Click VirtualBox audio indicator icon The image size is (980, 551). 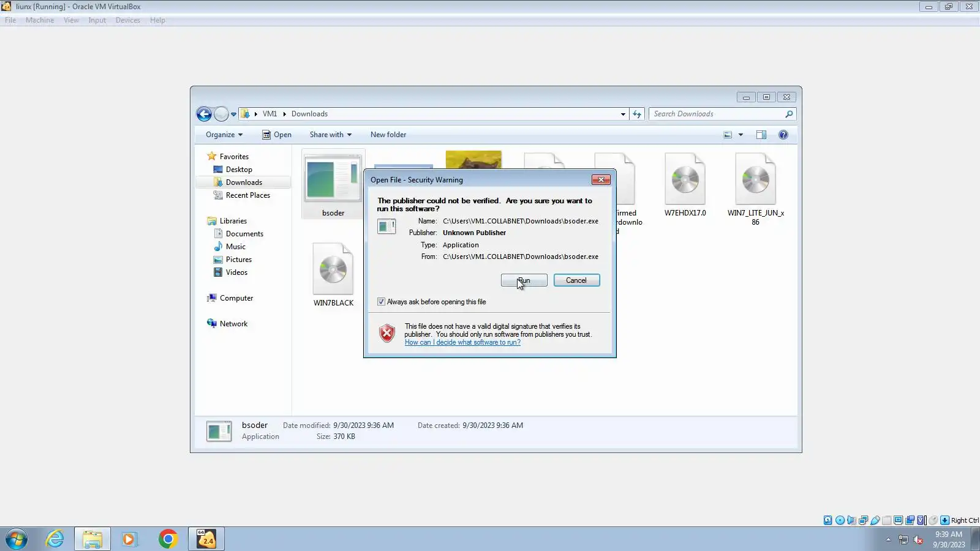pos(851,520)
